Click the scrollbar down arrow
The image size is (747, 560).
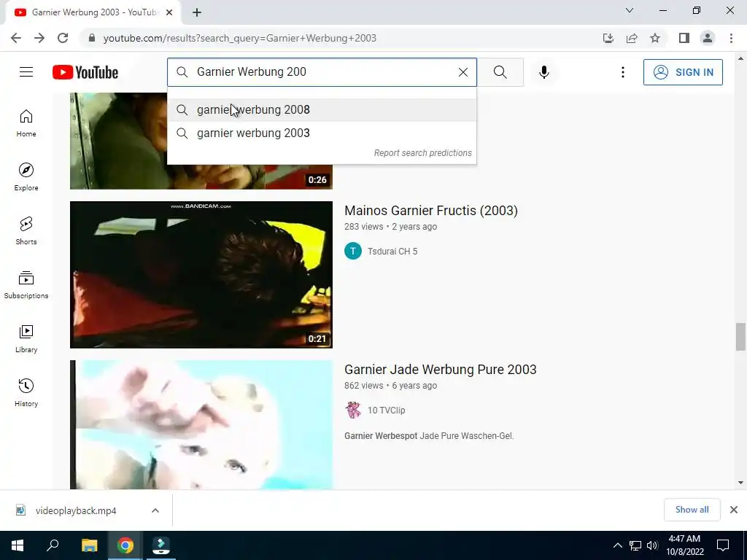740,483
